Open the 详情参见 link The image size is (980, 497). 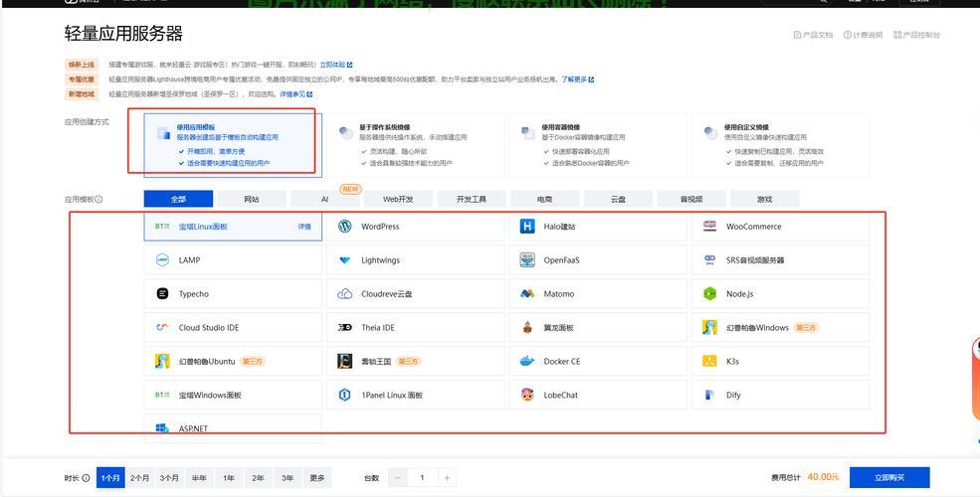(x=295, y=94)
